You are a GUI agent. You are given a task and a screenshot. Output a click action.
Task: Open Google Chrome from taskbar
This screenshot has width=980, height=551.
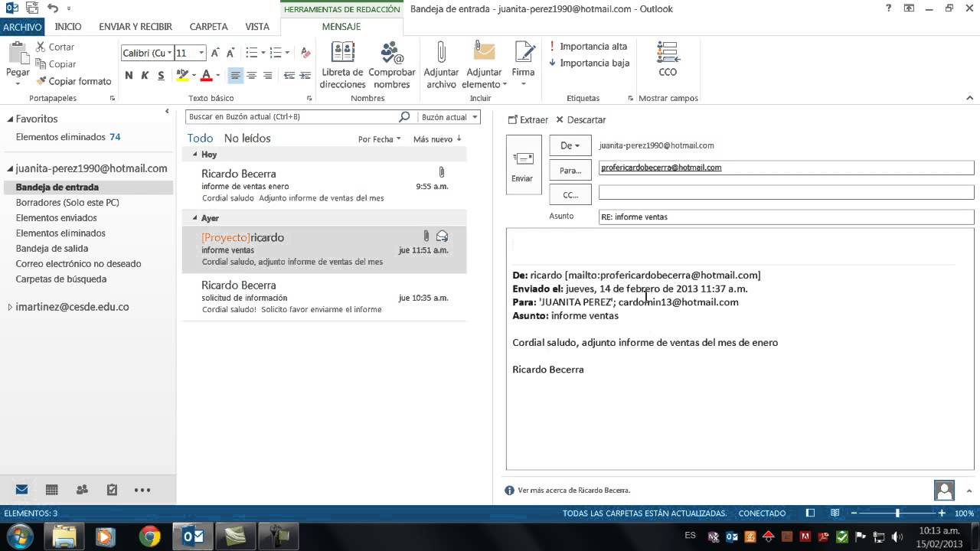click(x=149, y=536)
